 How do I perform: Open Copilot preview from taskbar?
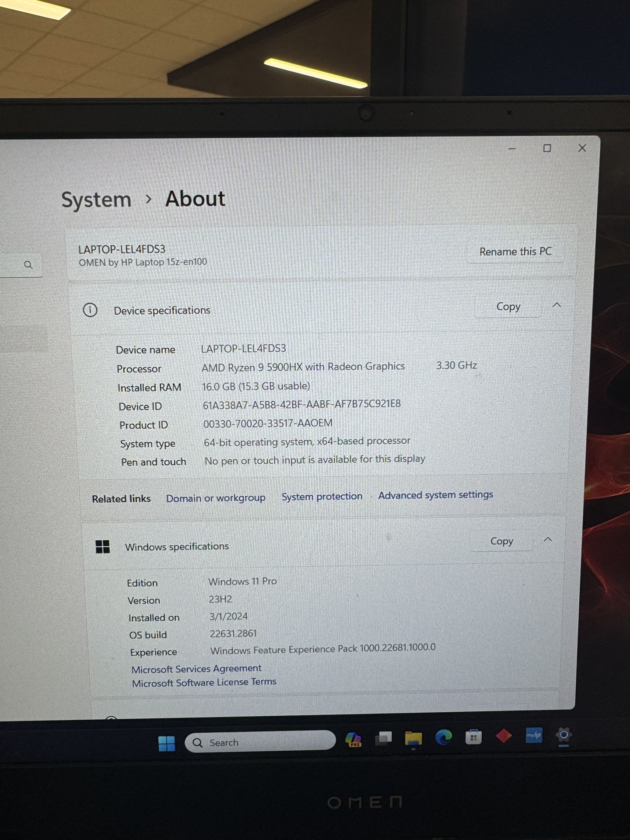point(353,739)
